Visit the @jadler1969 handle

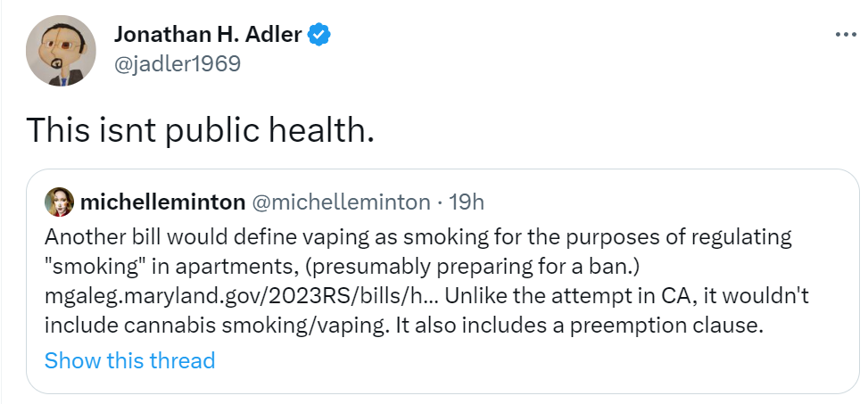[178, 63]
